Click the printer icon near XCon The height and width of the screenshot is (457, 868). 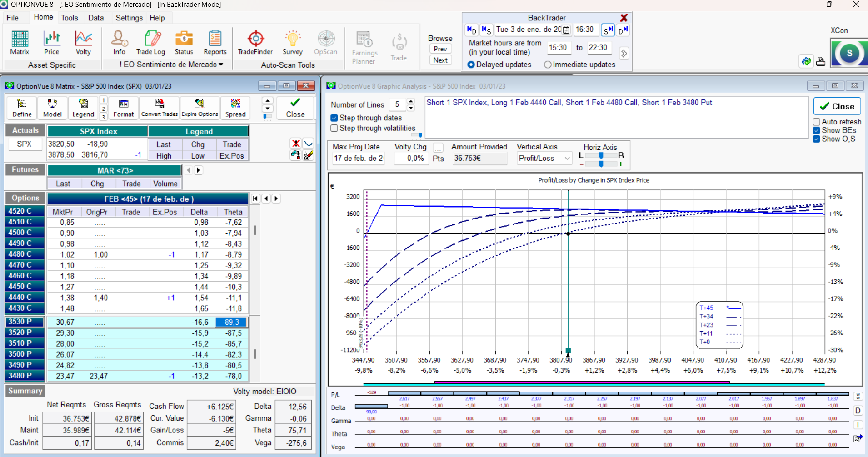820,61
